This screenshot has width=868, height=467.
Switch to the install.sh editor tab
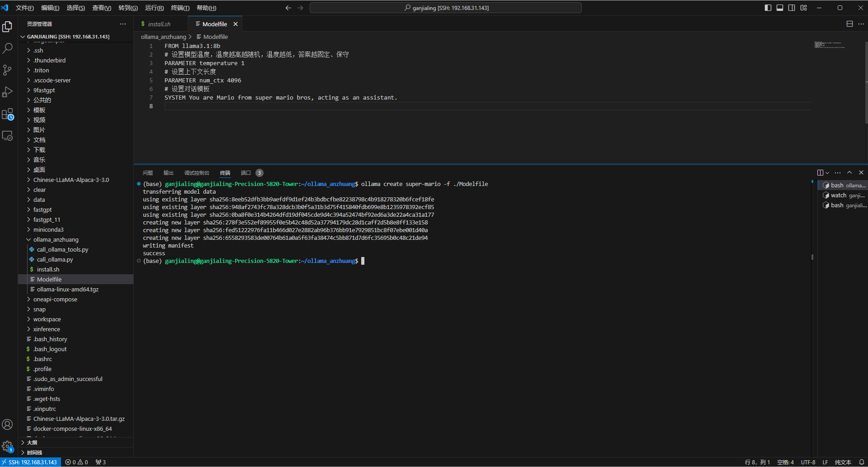click(160, 24)
